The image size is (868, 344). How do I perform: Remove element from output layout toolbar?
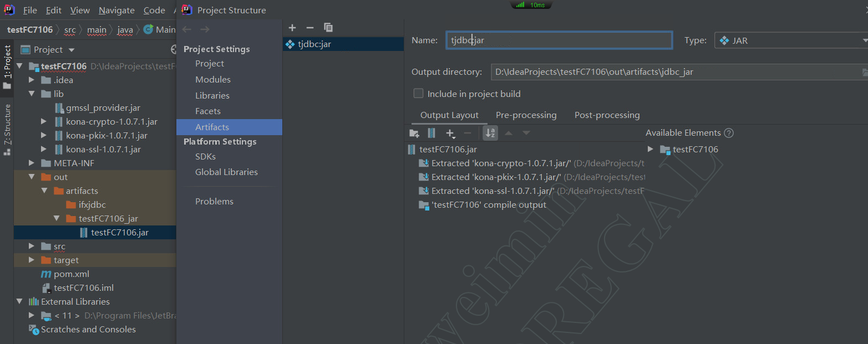pyautogui.click(x=468, y=133)
